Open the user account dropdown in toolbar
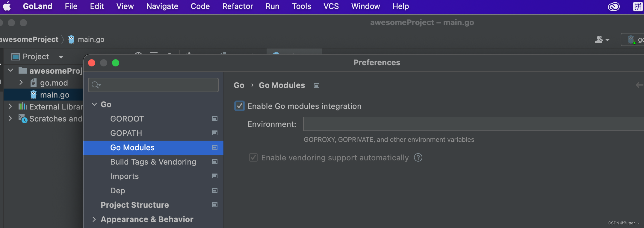This screenshot has height=228, width=644. click(x=602, y=39)
